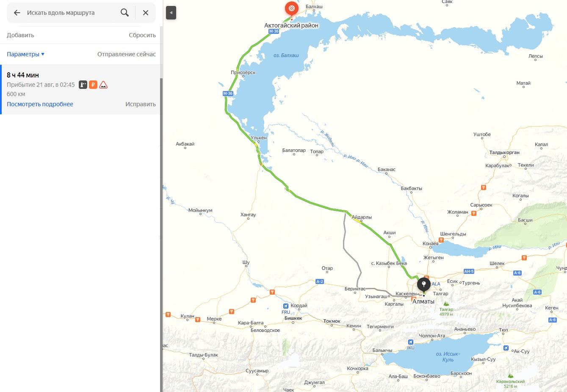The image size is (567, 392).
Task: Click the "Уштобе" town label
Action: (x=482, y=135)
